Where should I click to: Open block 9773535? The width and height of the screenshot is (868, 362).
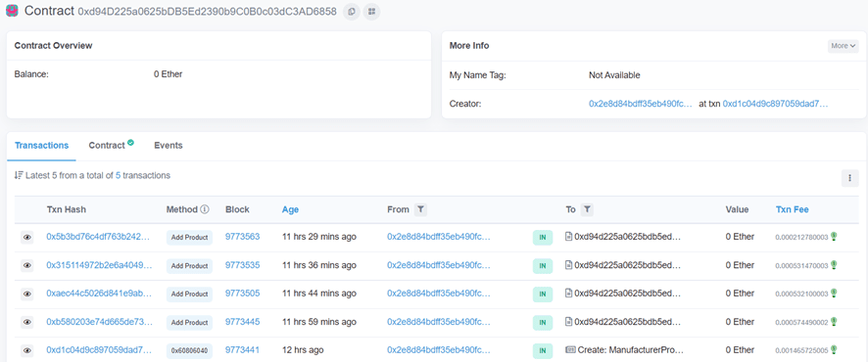[242, 265]
